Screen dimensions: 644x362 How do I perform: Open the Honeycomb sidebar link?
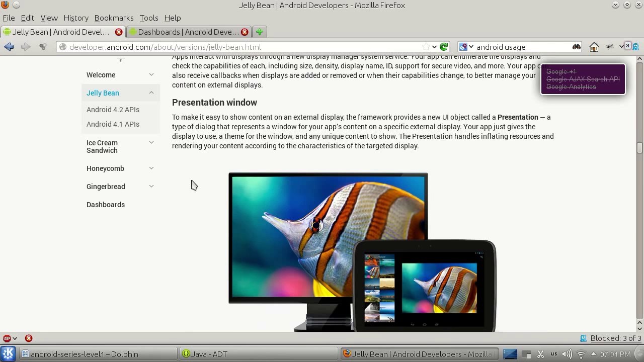pos(105,168)
